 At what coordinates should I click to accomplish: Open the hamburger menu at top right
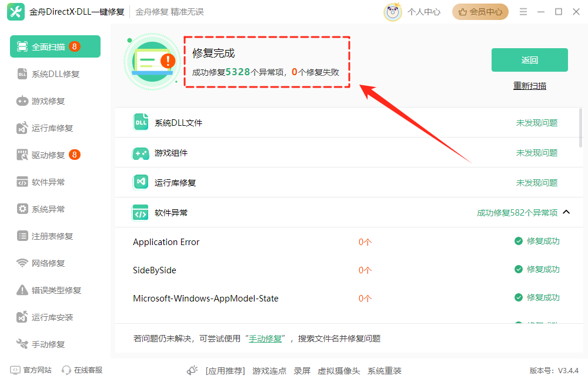click(523, 11)
